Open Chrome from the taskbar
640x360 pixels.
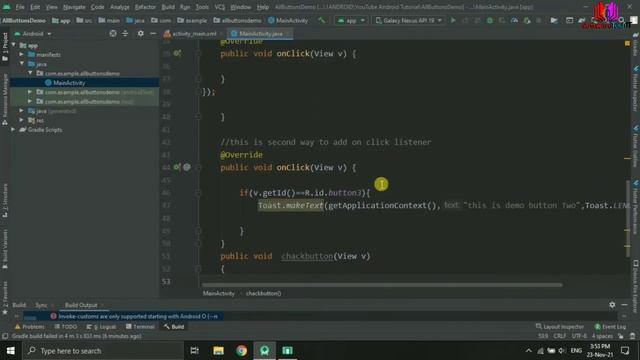[x=241, y=351]
